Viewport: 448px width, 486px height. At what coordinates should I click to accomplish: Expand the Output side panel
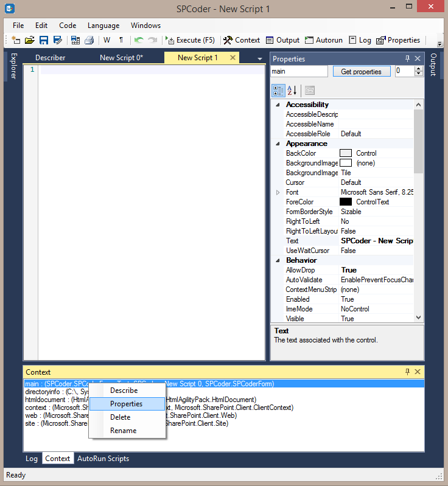coord(433,64)
